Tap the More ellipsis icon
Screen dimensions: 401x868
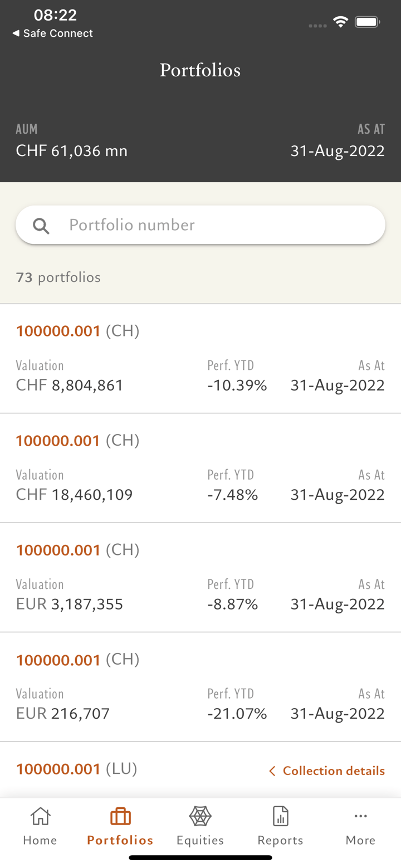point(360,817)
